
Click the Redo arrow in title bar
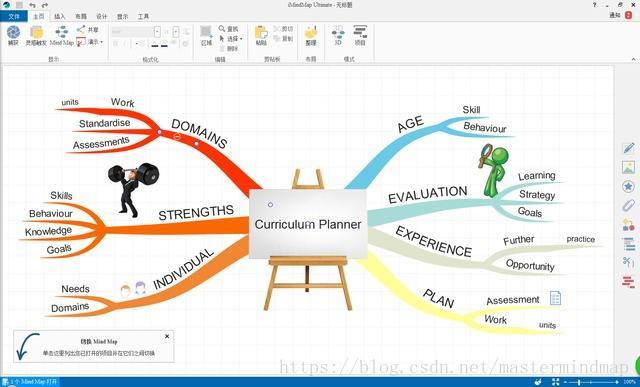coord(44,5)
